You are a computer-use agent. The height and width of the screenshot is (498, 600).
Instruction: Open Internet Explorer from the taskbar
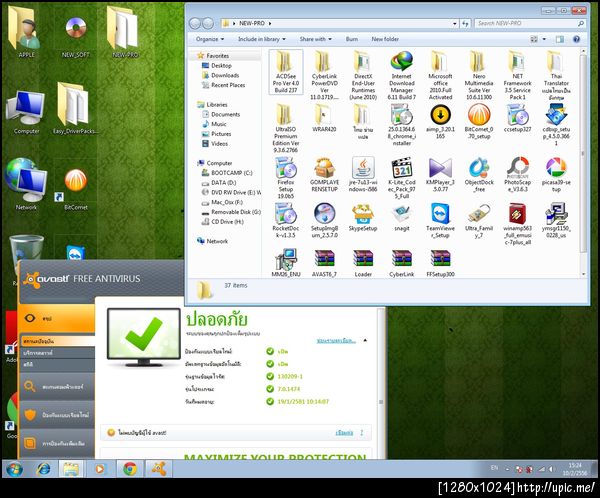tap(43, 469)
